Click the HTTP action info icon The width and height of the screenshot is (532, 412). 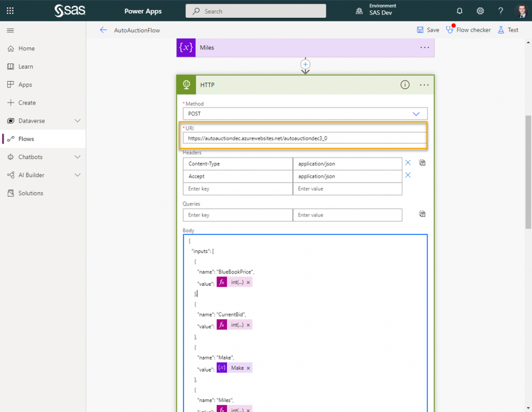tap(405, 85)
